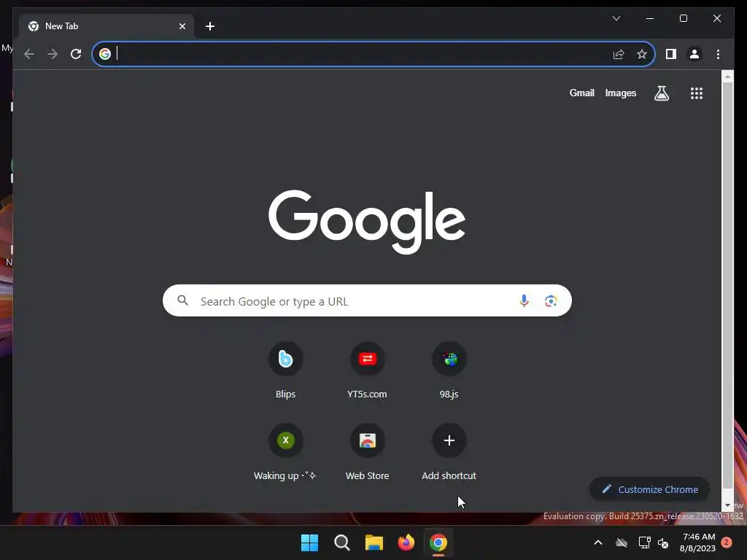Open the 98.js shortcut

tap(449, 371)
